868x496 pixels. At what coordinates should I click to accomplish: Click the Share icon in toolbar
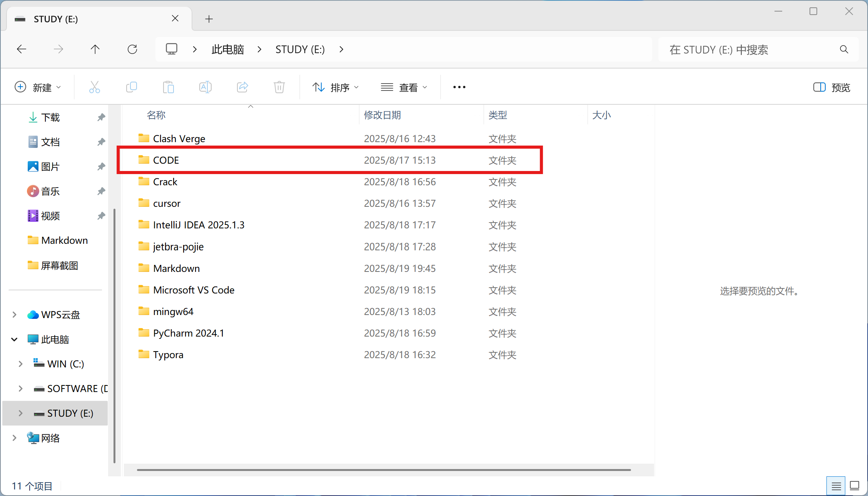(242, 87)
